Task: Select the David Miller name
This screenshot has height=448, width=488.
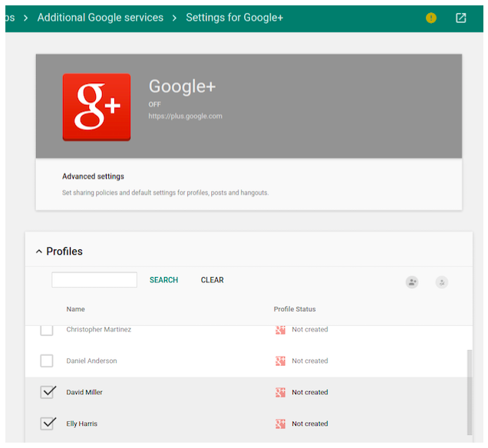Action: point(84,392)
